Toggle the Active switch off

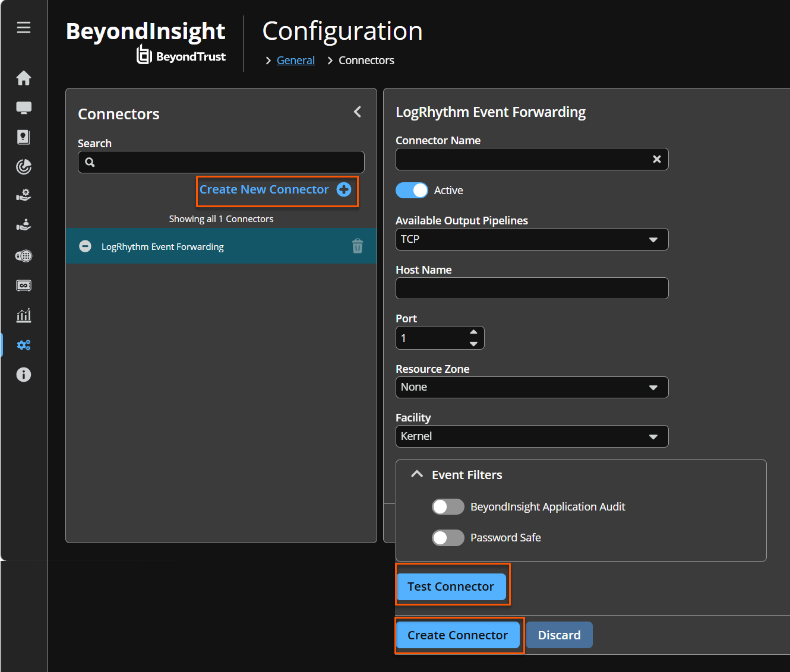[x=412, y=190]
